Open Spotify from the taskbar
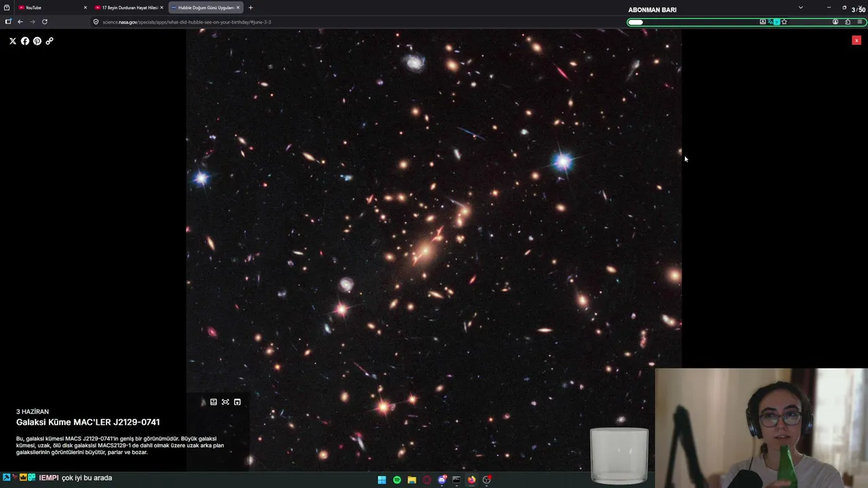Screen dimensions: 868x488 pyautogui.click(x=397, y=480)
